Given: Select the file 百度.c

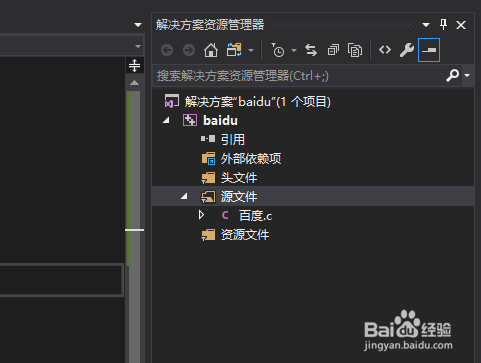Looking at the screenshot, I should [x=255, y=216].
